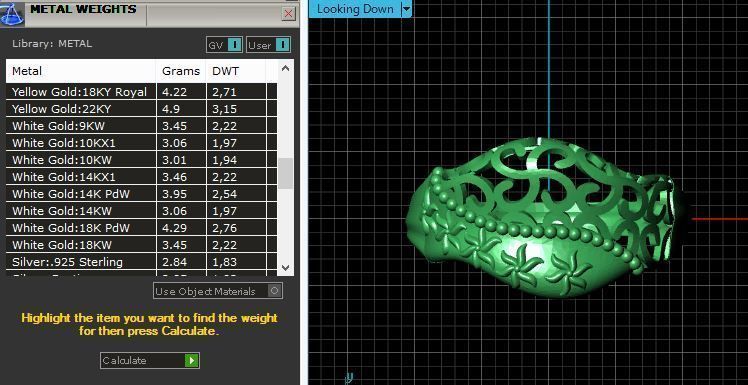Click the metal list scrollbar thumb
This screenshot has width=748, height=385.
(x=285, y=174)
